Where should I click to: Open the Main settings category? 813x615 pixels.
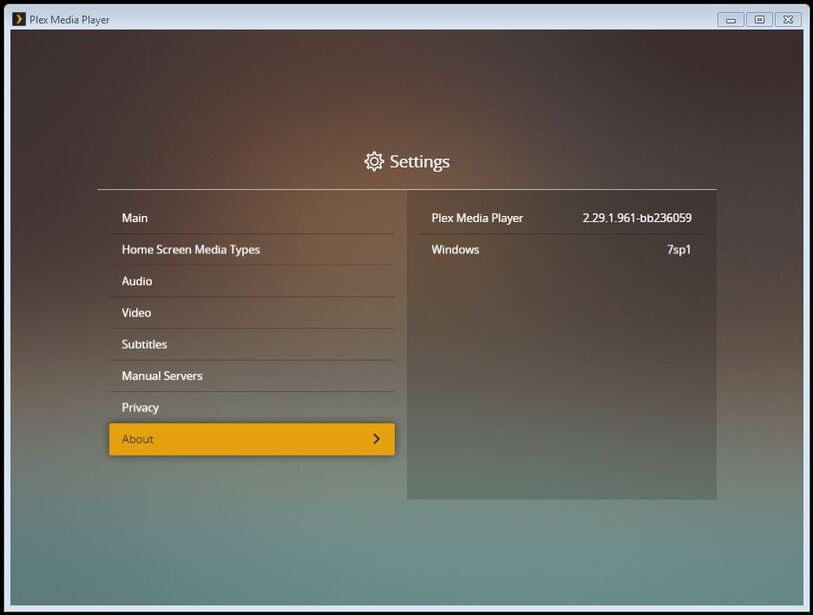251,218
